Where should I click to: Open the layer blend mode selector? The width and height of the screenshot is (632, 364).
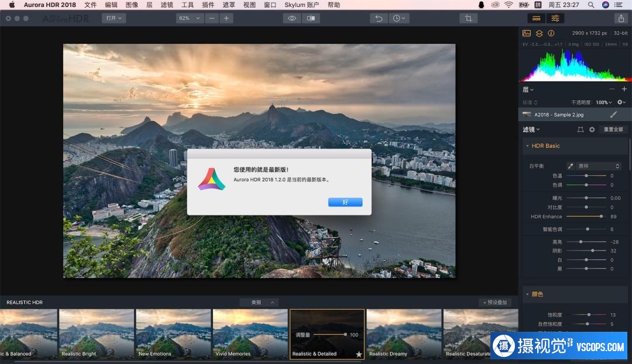530,102
